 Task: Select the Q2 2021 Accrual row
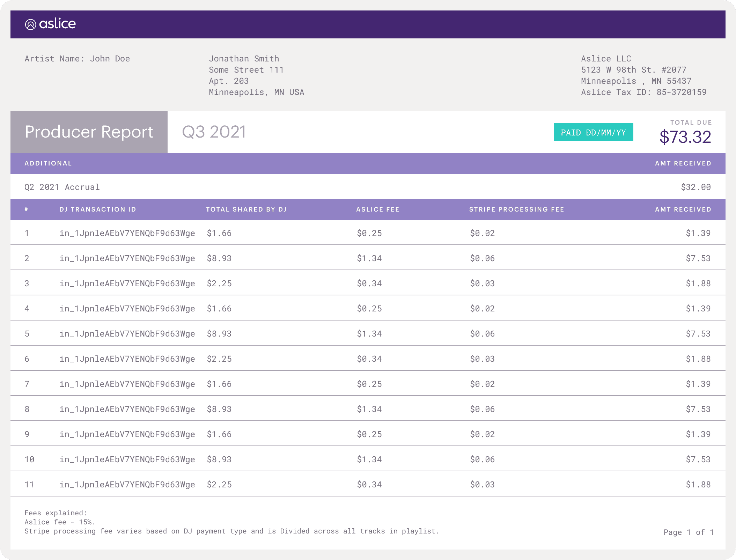[62, 187]
